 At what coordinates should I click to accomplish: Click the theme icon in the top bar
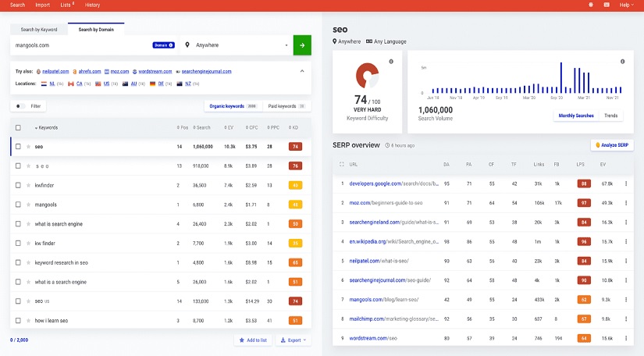point(591,5)
